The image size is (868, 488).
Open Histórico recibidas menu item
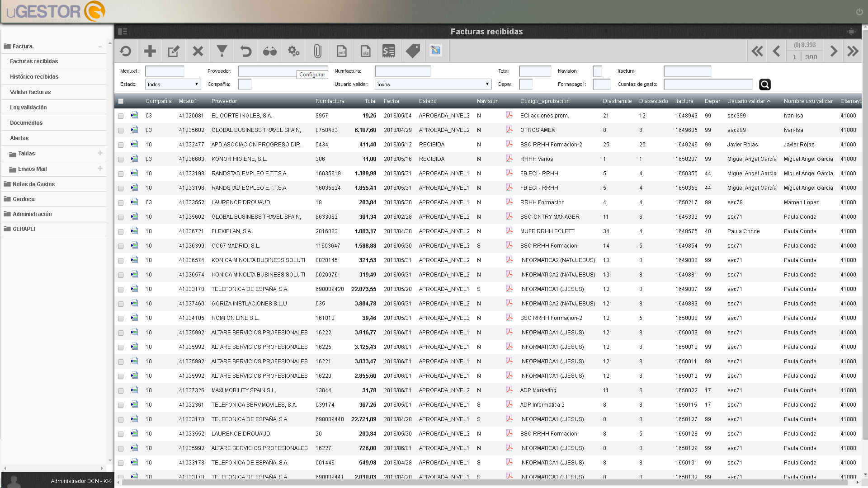(x=34, y=76)
